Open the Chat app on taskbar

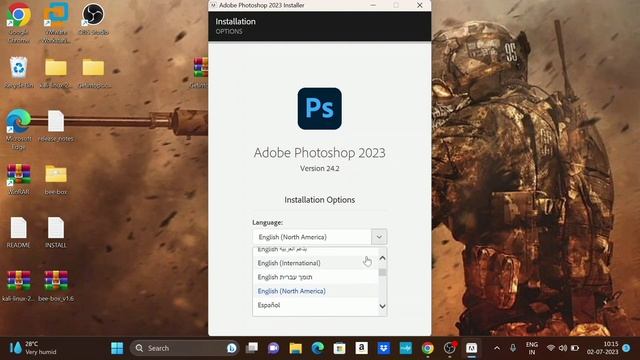tap(273, 348)
